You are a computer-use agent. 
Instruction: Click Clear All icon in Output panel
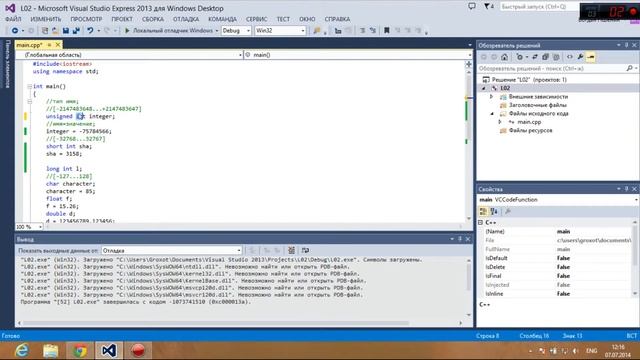tap(291, 251)
